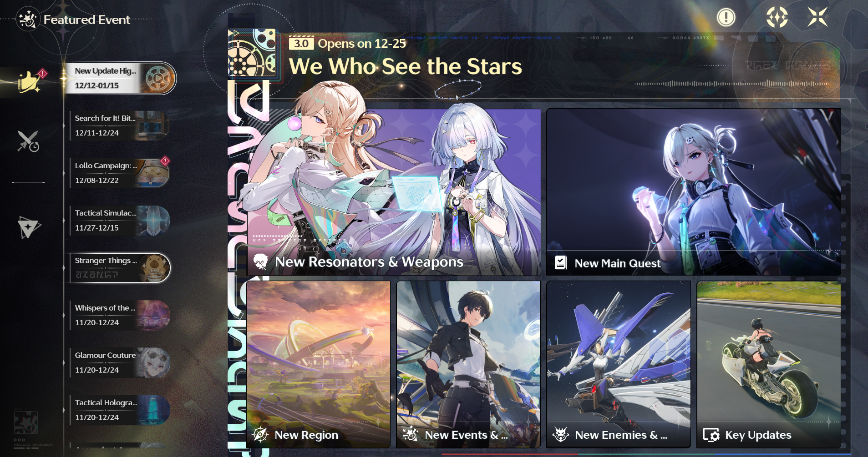Select the thumbs-up star sidebar category icon
The height and width of the screenshot is (457, 868).
30,82
